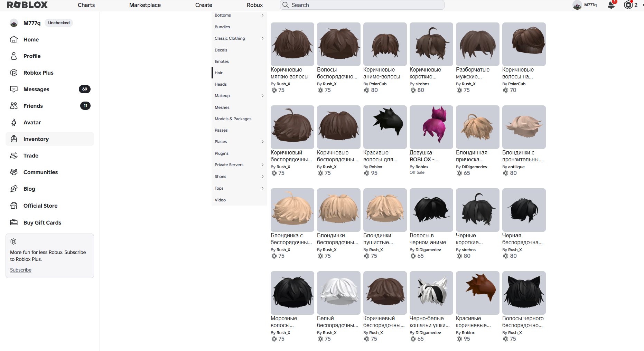
Task: Open Create in the top navigation
Action: pos(204,5)
